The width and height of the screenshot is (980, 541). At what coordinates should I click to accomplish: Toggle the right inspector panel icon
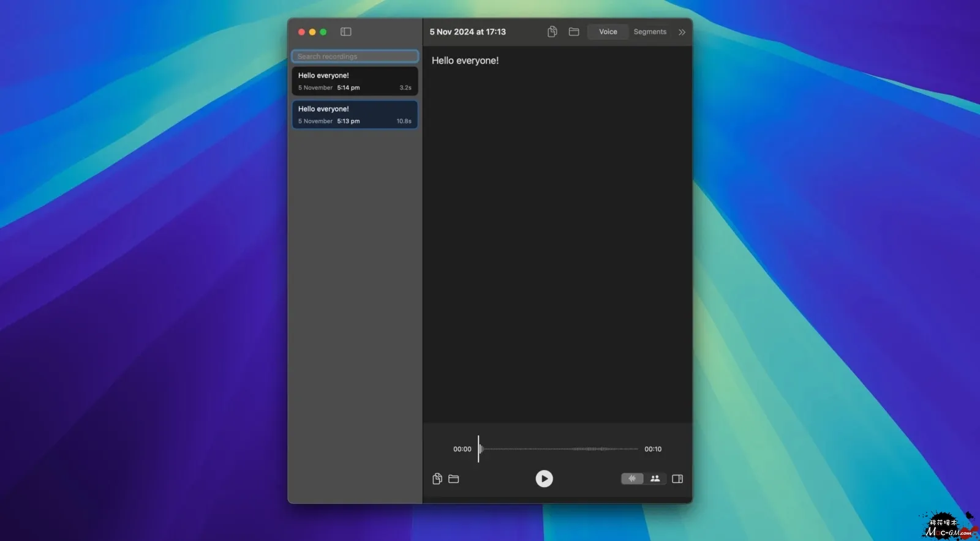[677, 479]
